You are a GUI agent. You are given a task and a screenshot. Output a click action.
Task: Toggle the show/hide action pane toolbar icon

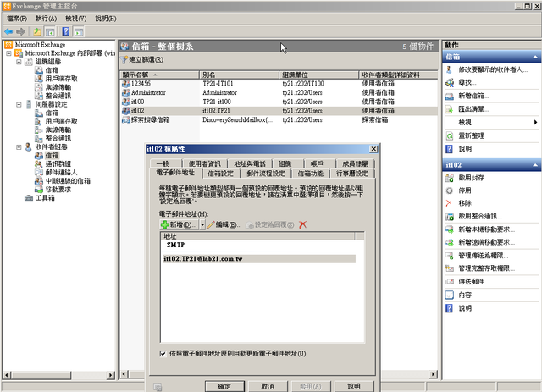point(79,32)
